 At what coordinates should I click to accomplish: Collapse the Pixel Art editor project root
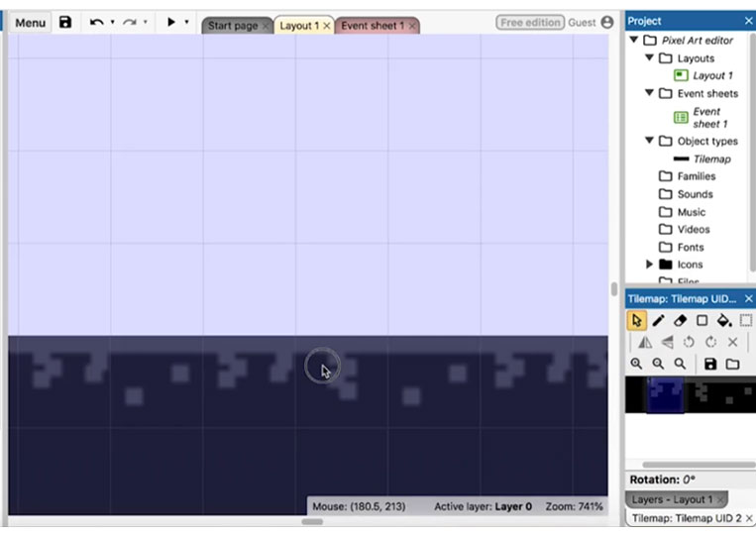pos(633,40)
